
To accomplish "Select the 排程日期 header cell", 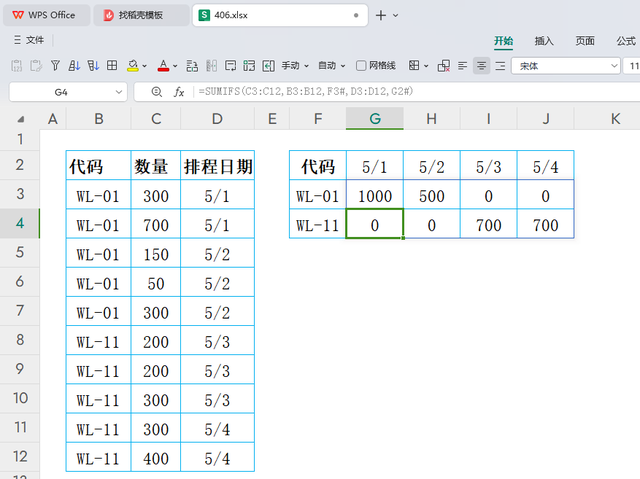I will point(217,166).
